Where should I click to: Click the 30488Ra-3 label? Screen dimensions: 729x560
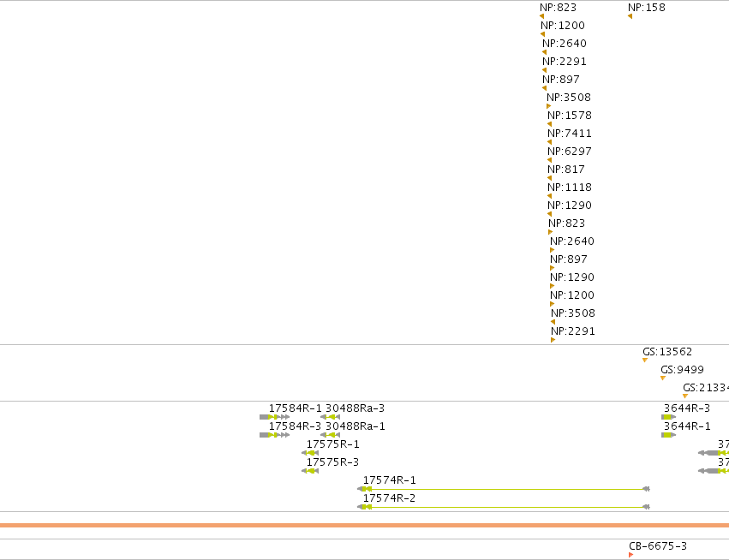[356, 408]
